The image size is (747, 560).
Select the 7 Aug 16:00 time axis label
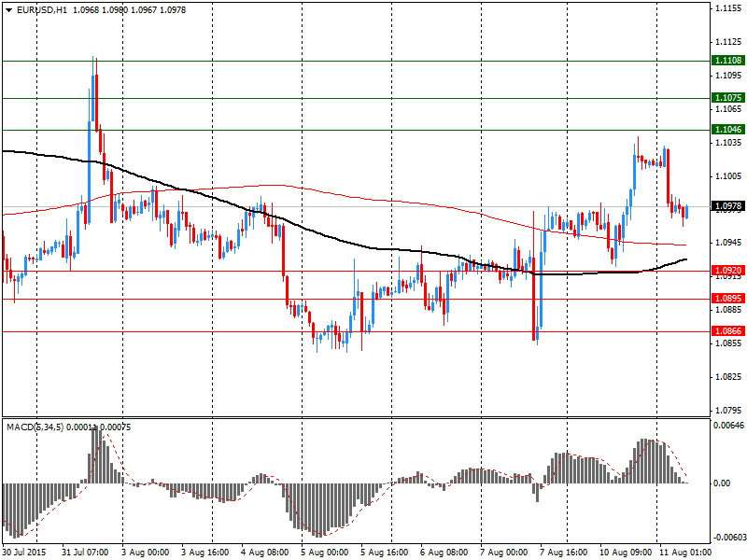pyautogui.click(x=564, y=553)
